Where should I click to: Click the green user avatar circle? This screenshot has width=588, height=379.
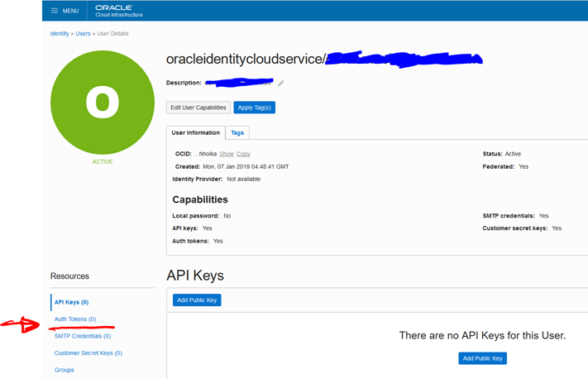coord(103,101)
